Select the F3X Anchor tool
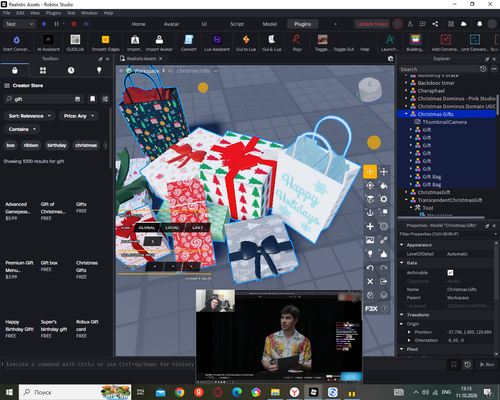500x400 pixels. click(370, 213)
